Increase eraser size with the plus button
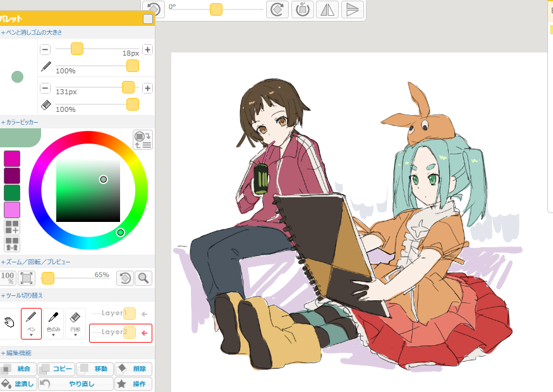Image resolution: width=553 pixels, height=392 pixels. 147,89
